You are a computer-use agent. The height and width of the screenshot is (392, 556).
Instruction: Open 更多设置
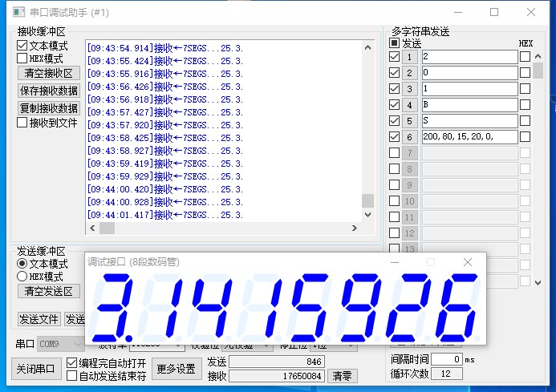pos(177,369)
